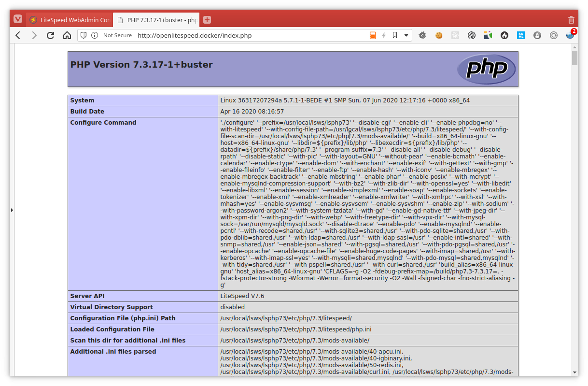Image resolution: width=588 pixels, height=386 pixels.
Task: Switch to the LiteSpeed WebAdmin Console tab
Action: (x=68, y=20)
